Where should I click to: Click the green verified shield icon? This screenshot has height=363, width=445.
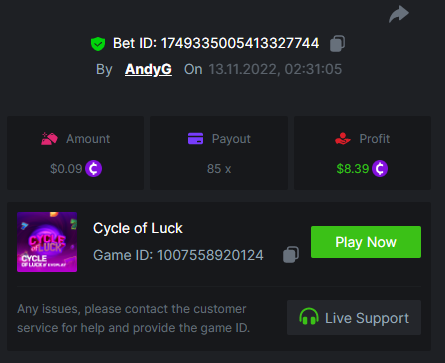[98, 44]
